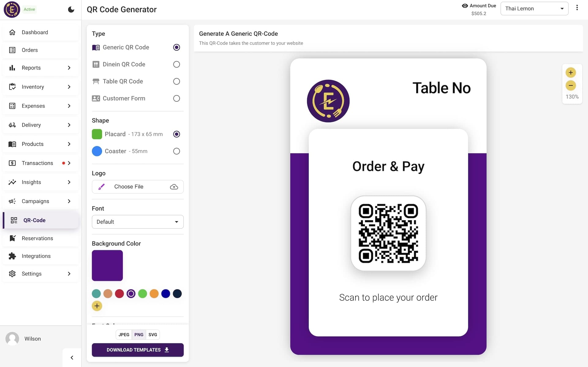The width and height of the screenshot is (588, 367).
Task: Select the Table QR Code radio option
Action: click(x=176, y=81)
